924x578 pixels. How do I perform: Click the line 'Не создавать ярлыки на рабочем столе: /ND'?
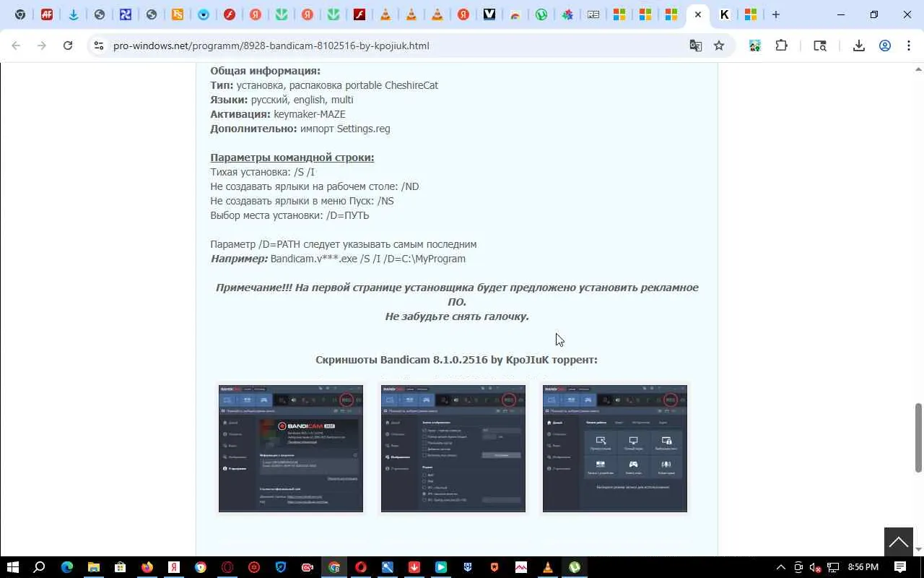pos(315,186)
